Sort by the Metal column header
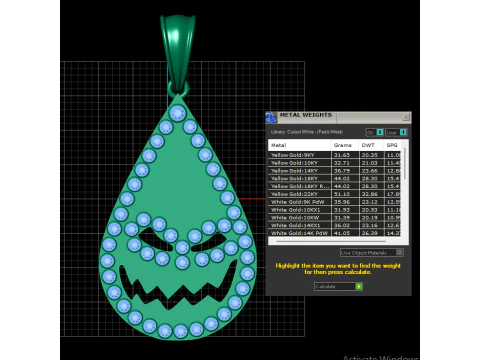 [299, 145]
